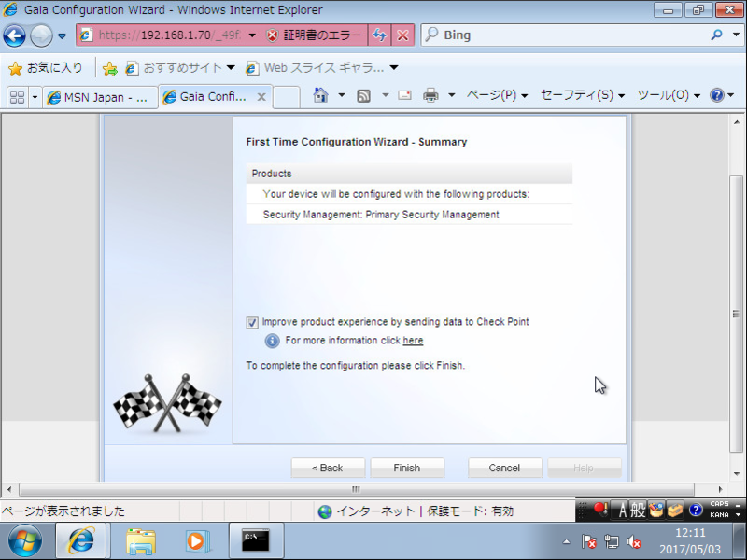Click the search magnifier icon
The image size is (747, 560).
pyautogui.click(x=716, y=35)
